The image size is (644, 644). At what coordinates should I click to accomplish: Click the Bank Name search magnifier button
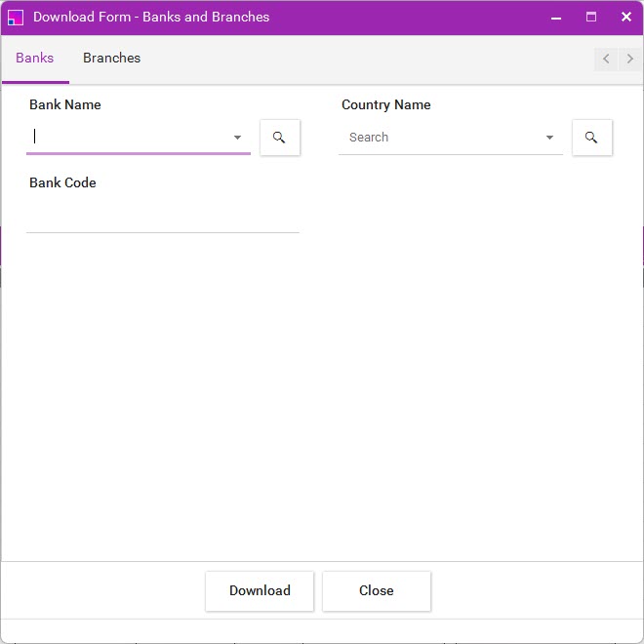[x=280, y=138]
